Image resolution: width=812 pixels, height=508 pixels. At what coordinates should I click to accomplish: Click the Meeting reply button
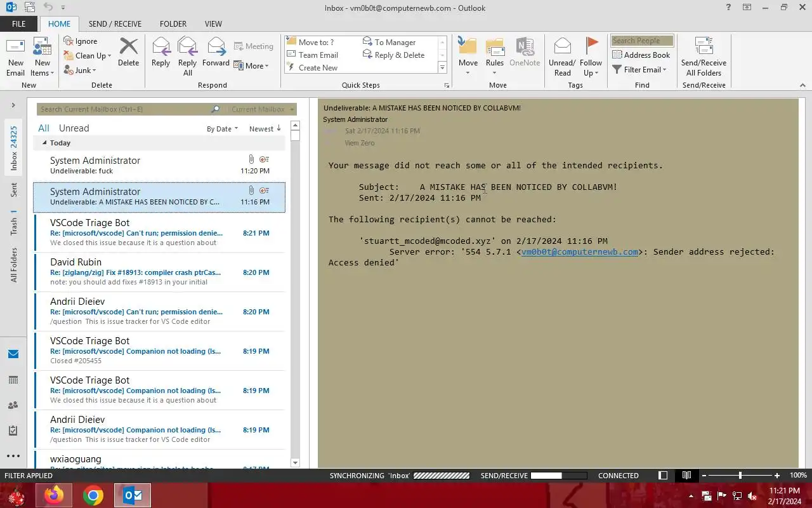[x=253, y=46]
